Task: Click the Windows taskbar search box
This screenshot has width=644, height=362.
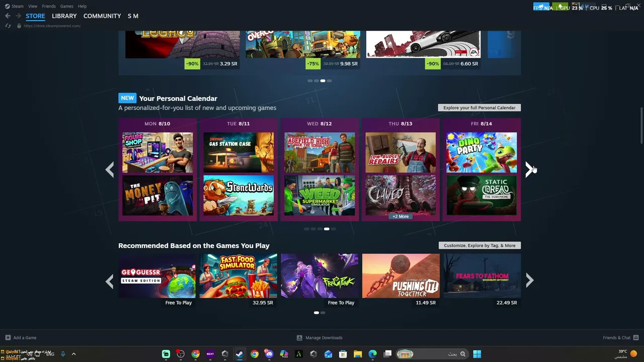Action: point(432,354)
